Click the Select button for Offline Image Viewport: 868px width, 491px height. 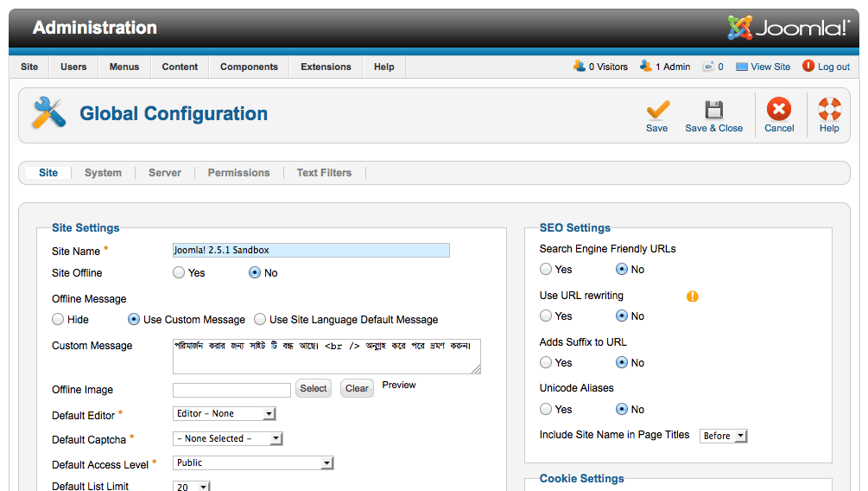tap(314, 389)
